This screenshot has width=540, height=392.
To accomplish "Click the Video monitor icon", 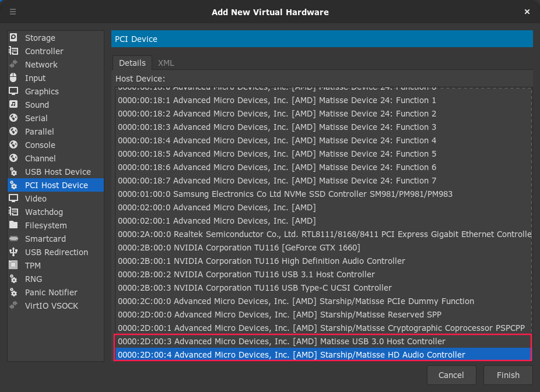I will point(13,199).
